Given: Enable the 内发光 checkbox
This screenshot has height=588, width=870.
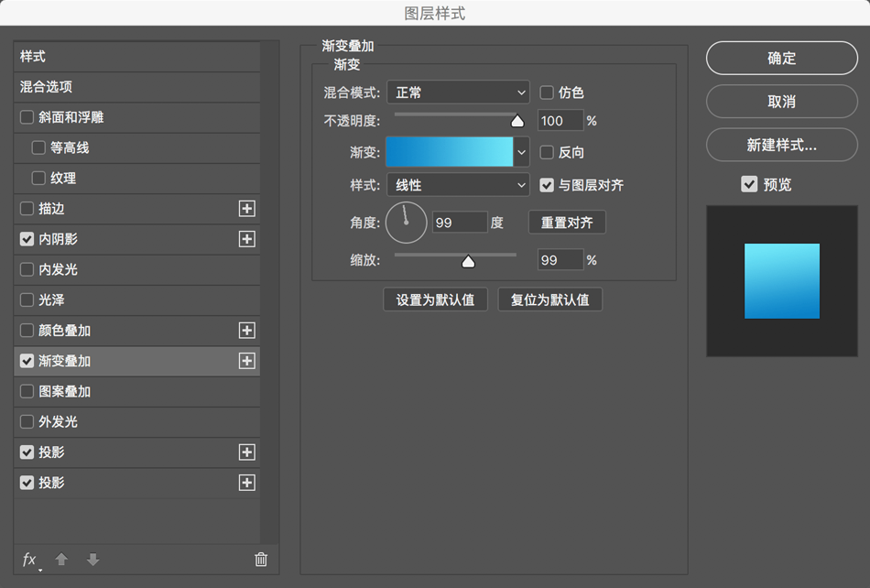Looking at the screenshot, I should (27, 269).
